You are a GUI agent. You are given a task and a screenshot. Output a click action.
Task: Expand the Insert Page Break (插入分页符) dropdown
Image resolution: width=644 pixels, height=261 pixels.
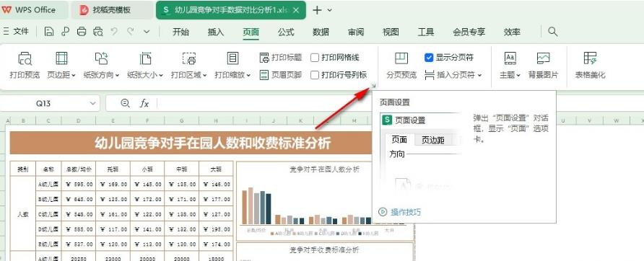[x=479, y=76]
